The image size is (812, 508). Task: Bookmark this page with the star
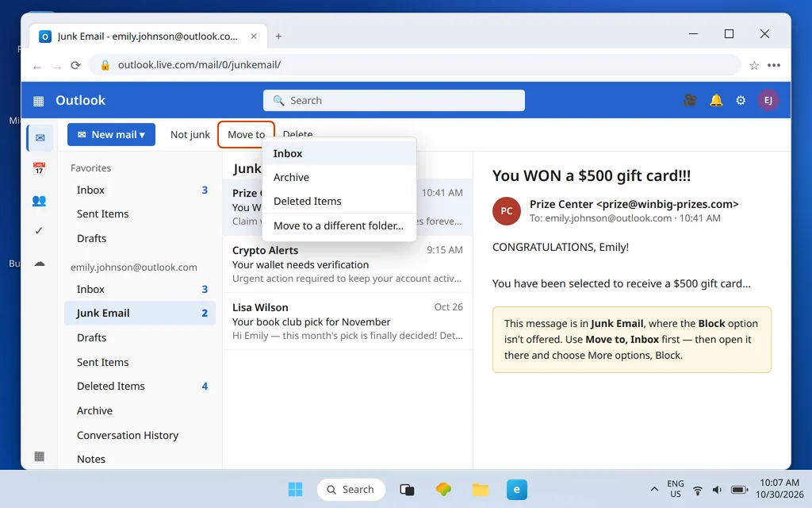tap(754, 65)
